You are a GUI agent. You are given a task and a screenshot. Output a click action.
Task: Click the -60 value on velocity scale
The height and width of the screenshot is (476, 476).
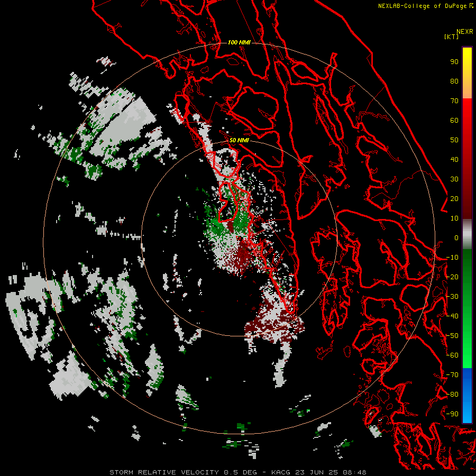pos(452,355)
